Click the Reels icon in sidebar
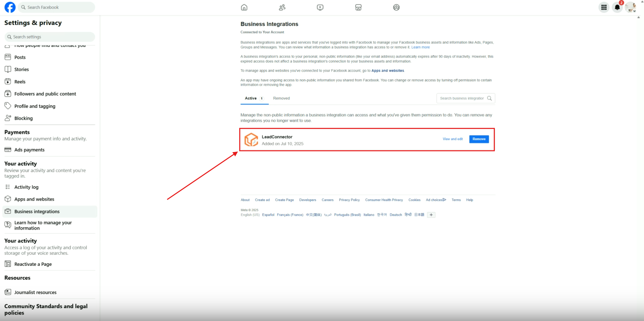Screen dimensions: 644x321 click(8, 81)
